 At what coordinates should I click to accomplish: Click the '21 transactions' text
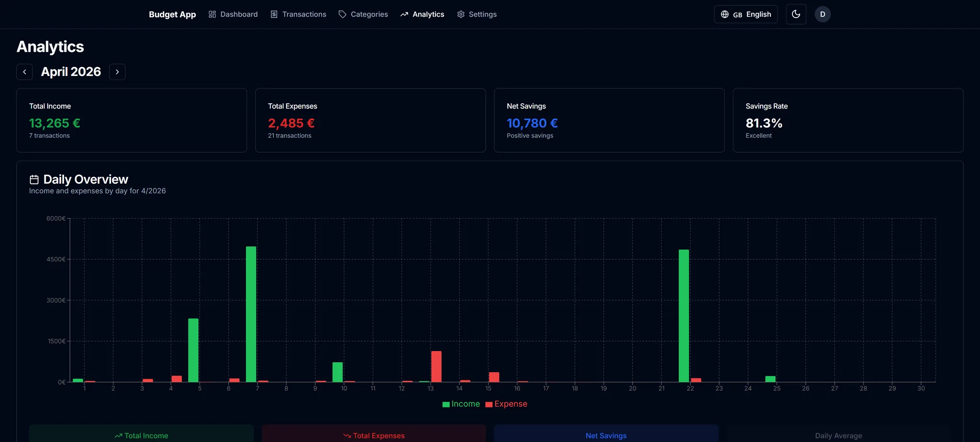[x=290, y=136]
